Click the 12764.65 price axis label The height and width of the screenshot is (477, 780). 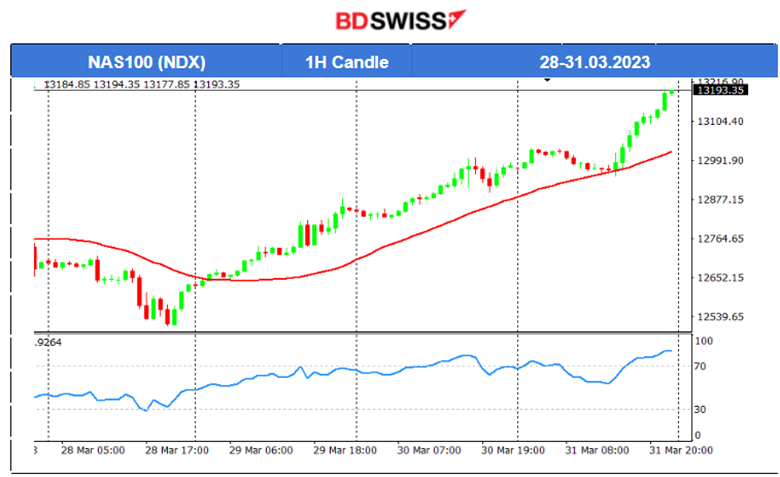pos(720,239)
